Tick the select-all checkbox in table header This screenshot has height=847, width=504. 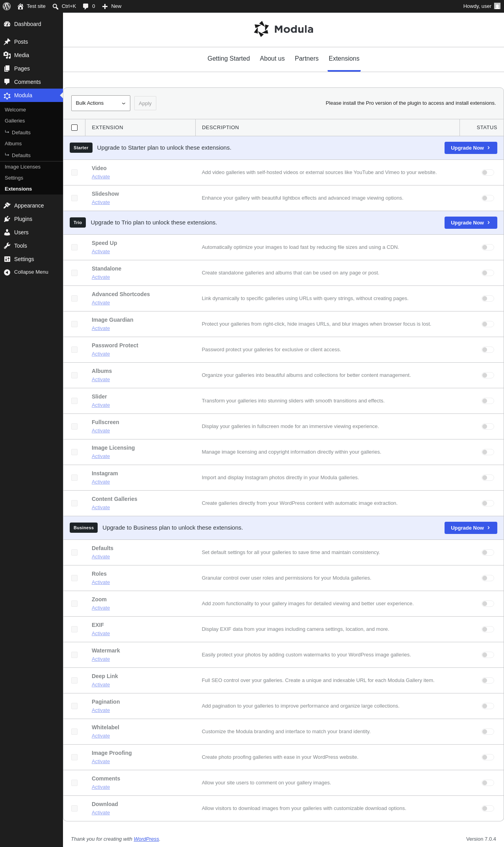pyautogui.click(x=74, y=128)
